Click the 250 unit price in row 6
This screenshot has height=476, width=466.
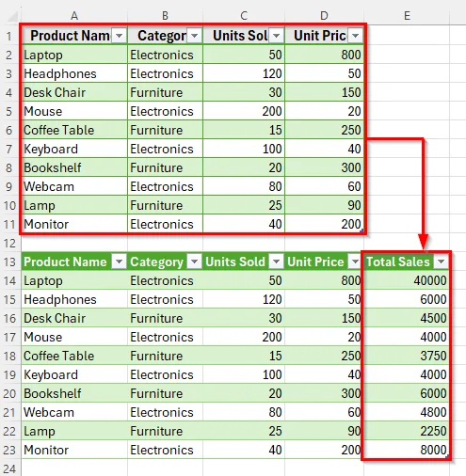click(325, 130)
